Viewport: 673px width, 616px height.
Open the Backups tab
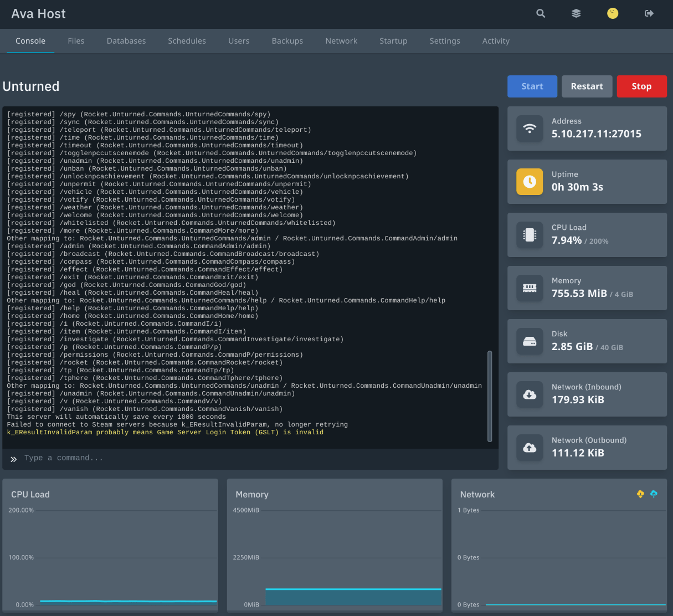click(x=287, y=41)
